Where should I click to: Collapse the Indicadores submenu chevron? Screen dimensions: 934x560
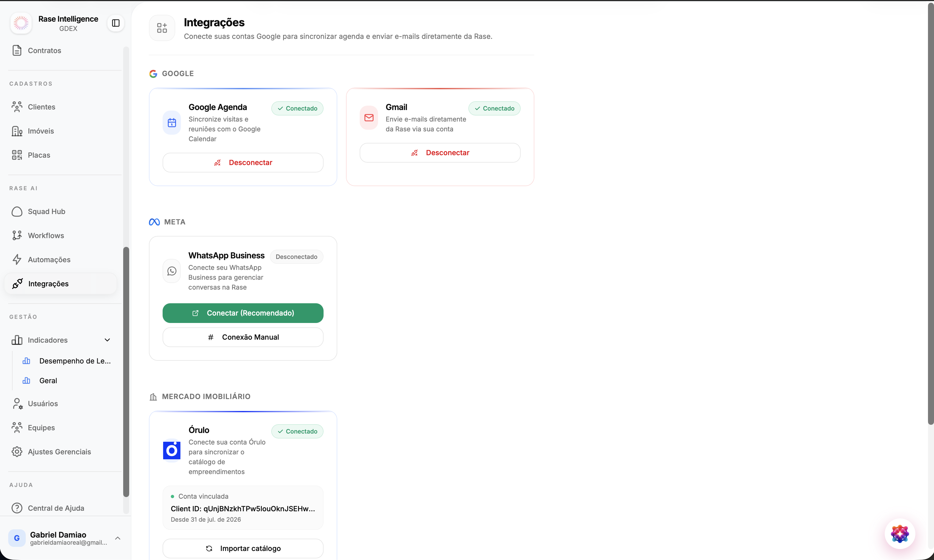(x=108, y=340)
